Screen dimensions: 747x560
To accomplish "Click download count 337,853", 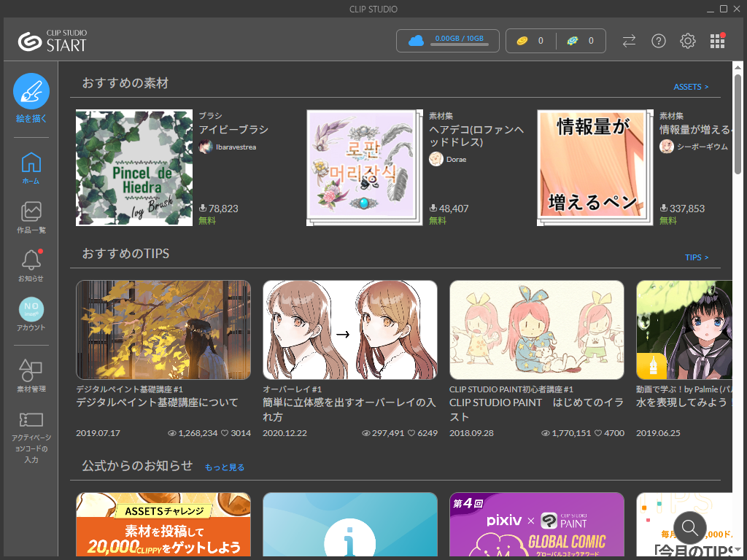I will 687,209.
